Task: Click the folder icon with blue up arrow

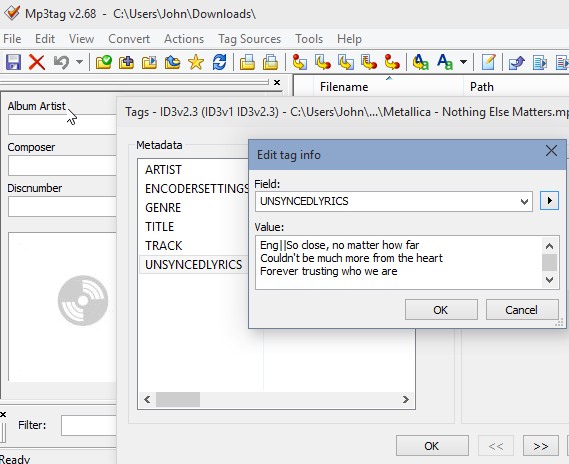Action: pos(172,62)
